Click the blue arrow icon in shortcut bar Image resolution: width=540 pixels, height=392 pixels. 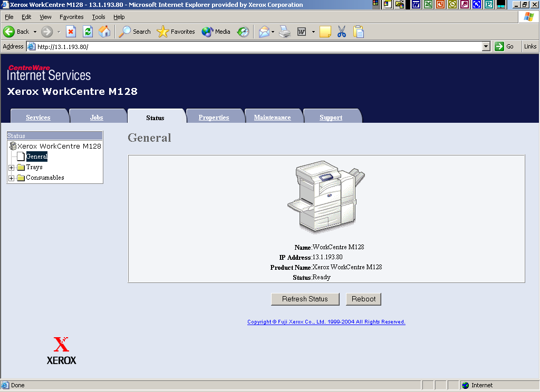(477, 4)
